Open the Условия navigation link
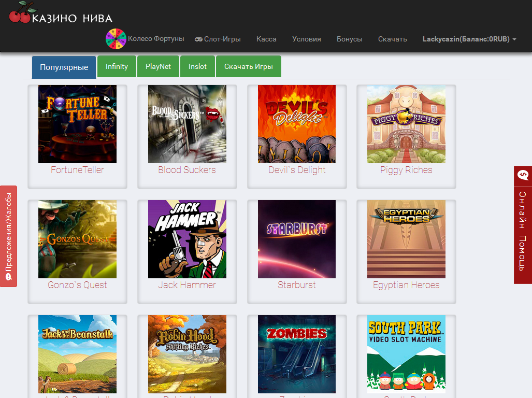532x398 pixels. 306,39
